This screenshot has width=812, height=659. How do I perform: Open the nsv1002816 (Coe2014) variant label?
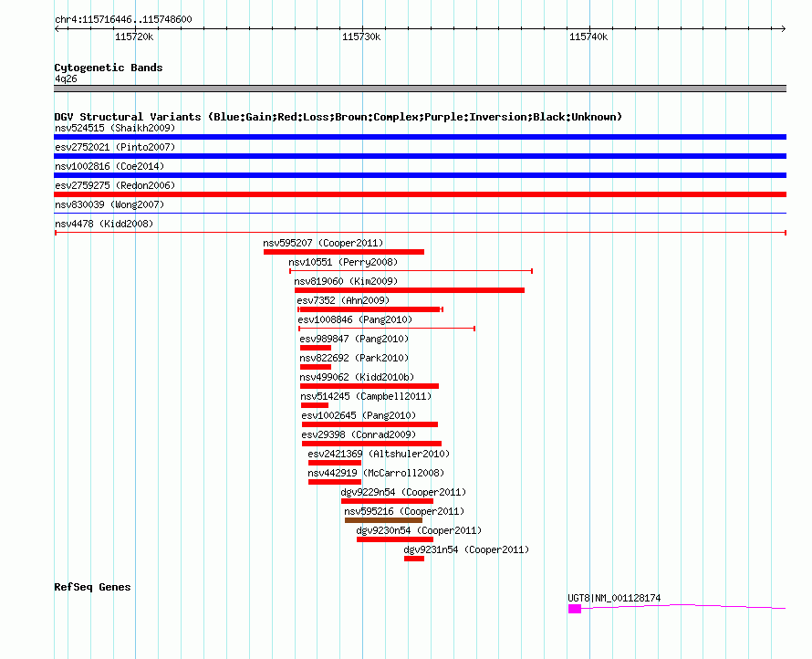109,166
